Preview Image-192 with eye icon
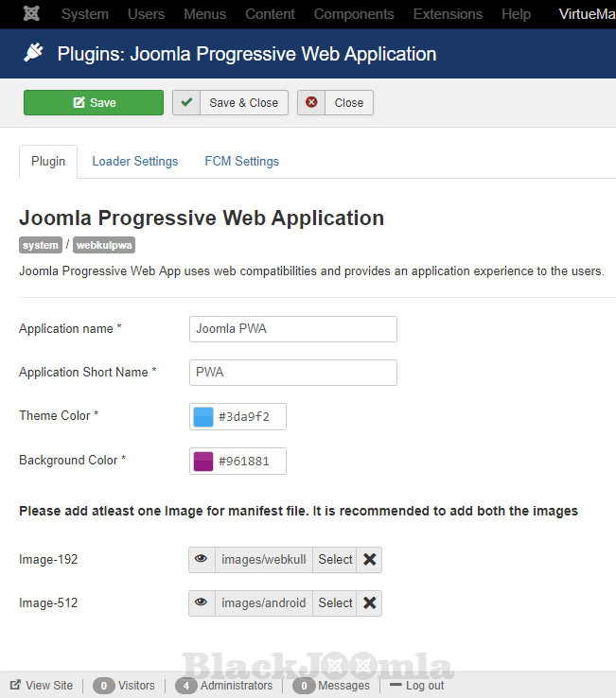This screenshot has width=616, height=698. 202,560
